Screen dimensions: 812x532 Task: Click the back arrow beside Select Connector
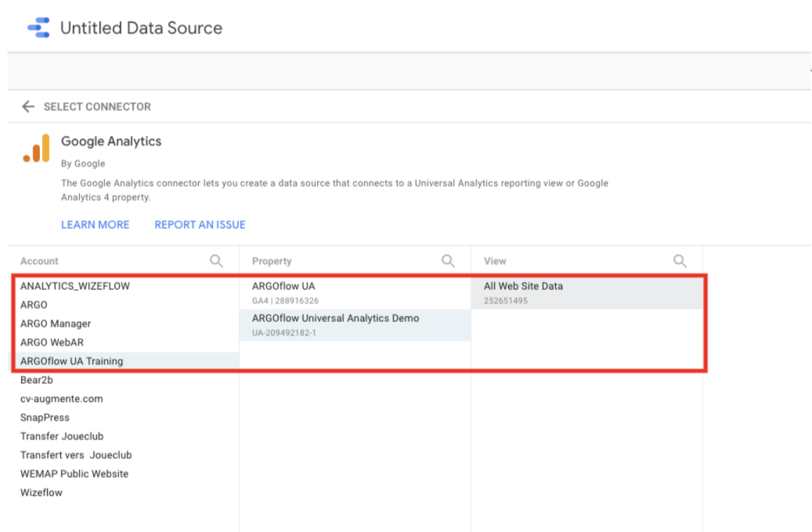pyautogui.click(x=28, y=106)
